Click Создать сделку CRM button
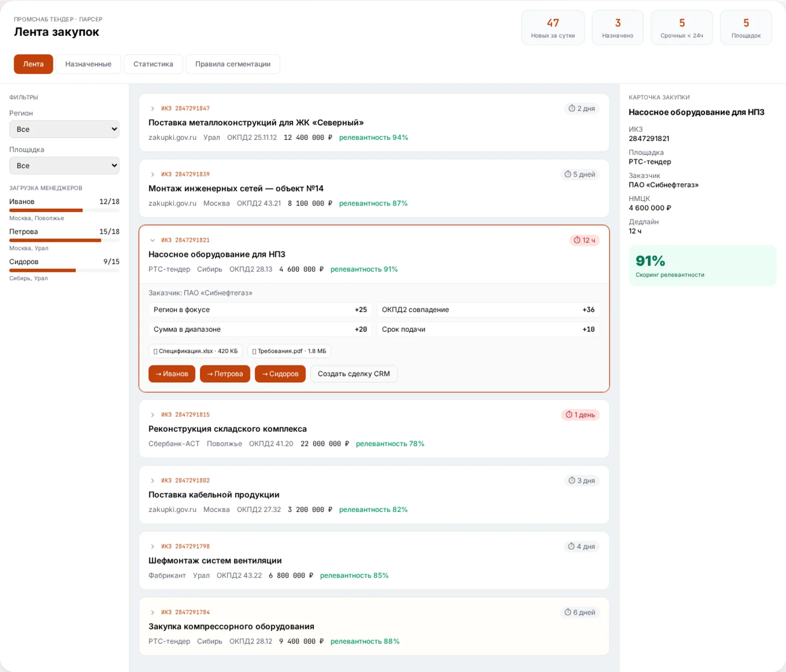Screen dimensions: 786x672 click(x=354, y=374)
